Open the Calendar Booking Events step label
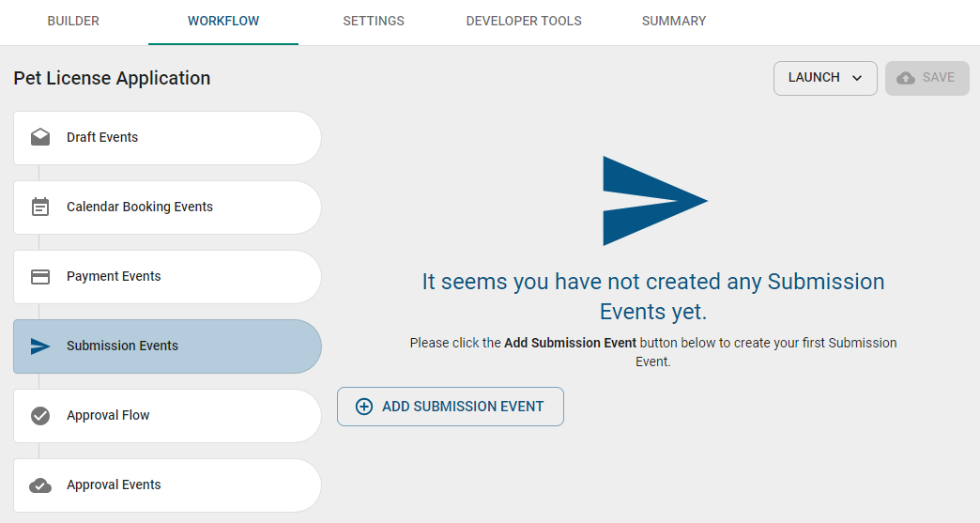980x523 pixels. click(x=140, y=207)
